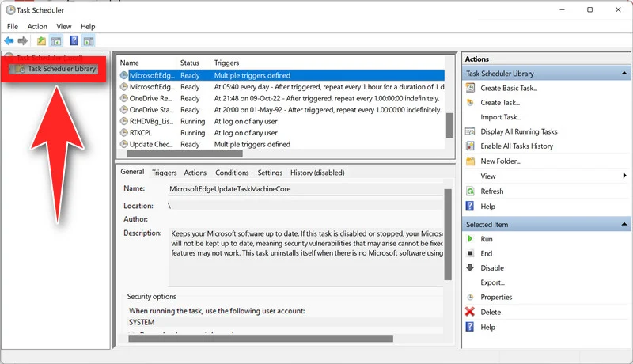Select the OneDrive Sta... task row
Screen dimensions: 633x364
(282, 110)
